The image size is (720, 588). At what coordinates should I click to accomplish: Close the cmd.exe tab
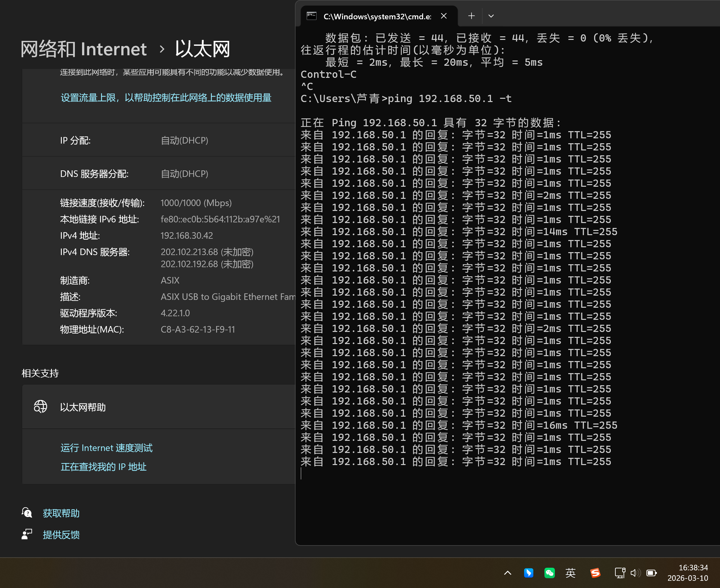tap(444, 16)
